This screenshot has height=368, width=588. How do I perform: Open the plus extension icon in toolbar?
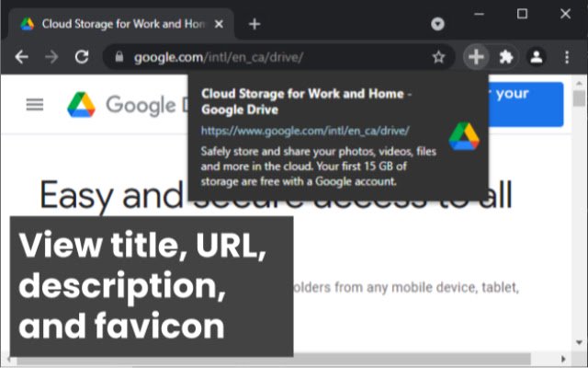[476, 57]
